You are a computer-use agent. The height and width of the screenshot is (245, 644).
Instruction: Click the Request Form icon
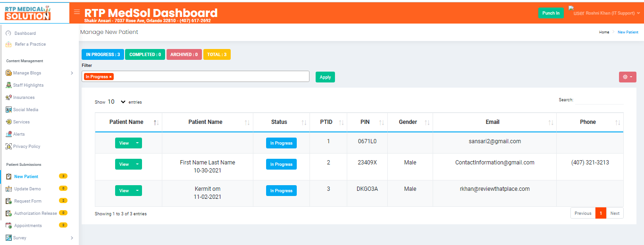click(8, 201)
